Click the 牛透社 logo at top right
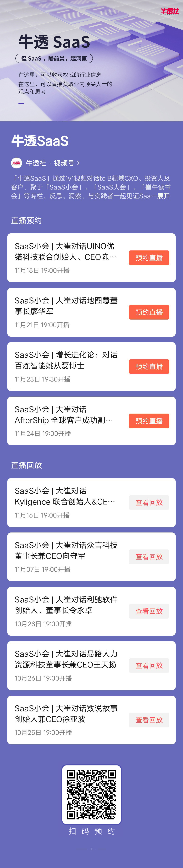The image size is (183, 868). pyautogui.click(x=170, y=11)
